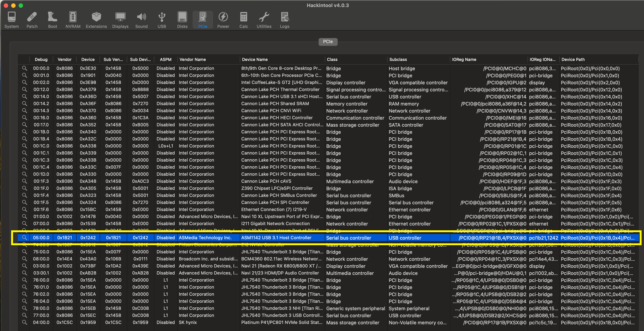This screenshot has width=644, height=331.
Task: Open the Disks section
Action: tap(182, 20)
